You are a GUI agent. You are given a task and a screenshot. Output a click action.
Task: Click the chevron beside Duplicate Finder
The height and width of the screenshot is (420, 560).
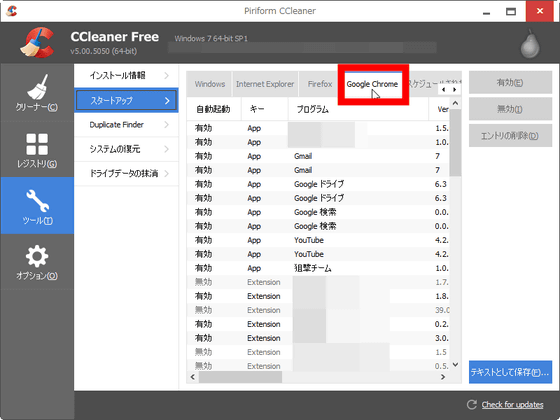tap(167, 125)
